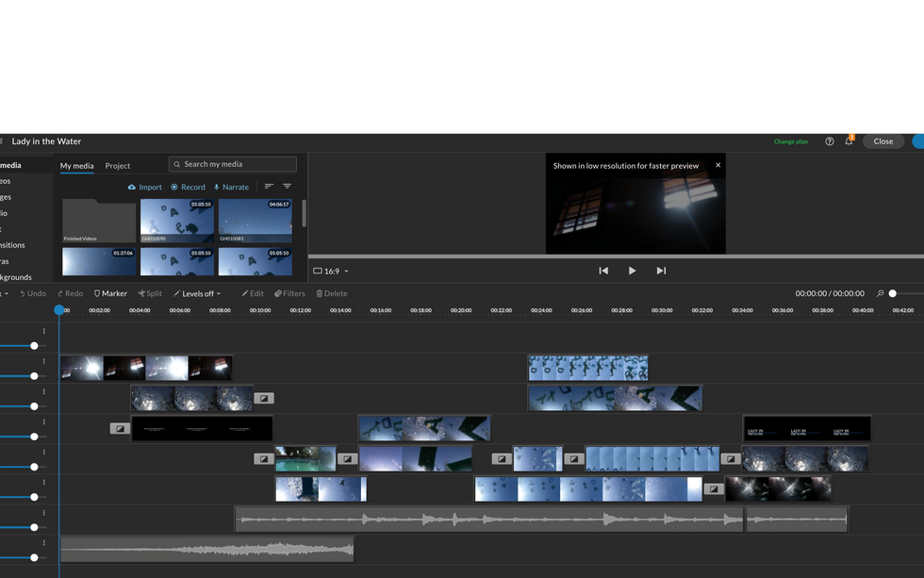924x578 pixels.
Task: Click the Edit pencil tool
Action: pos(253,293)
